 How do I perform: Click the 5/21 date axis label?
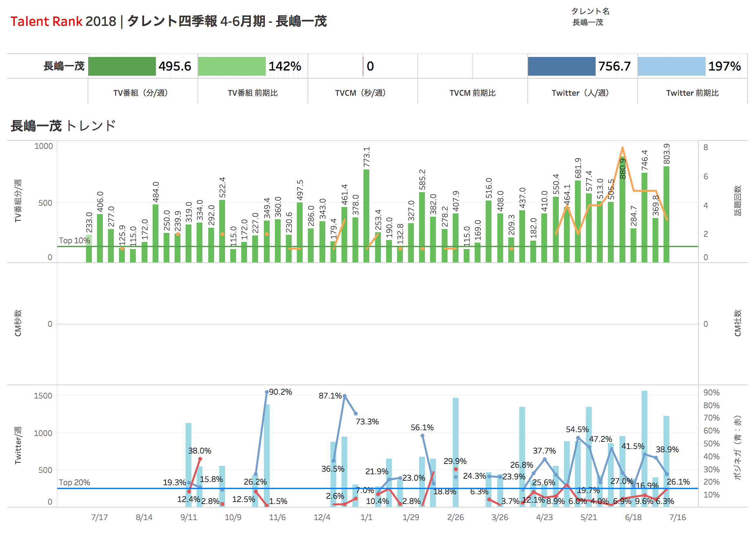[589, 517]
